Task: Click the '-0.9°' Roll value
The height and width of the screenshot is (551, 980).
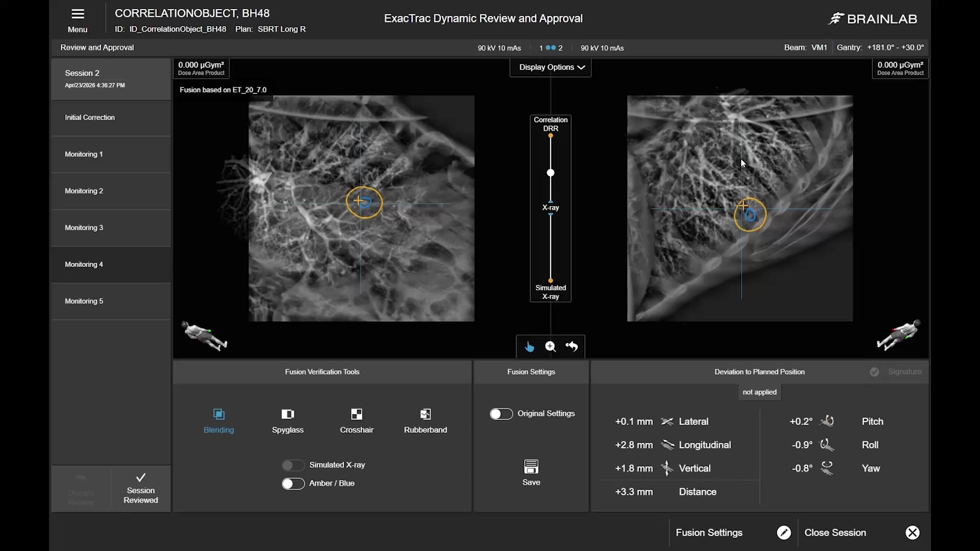Action: pos(802,445)
